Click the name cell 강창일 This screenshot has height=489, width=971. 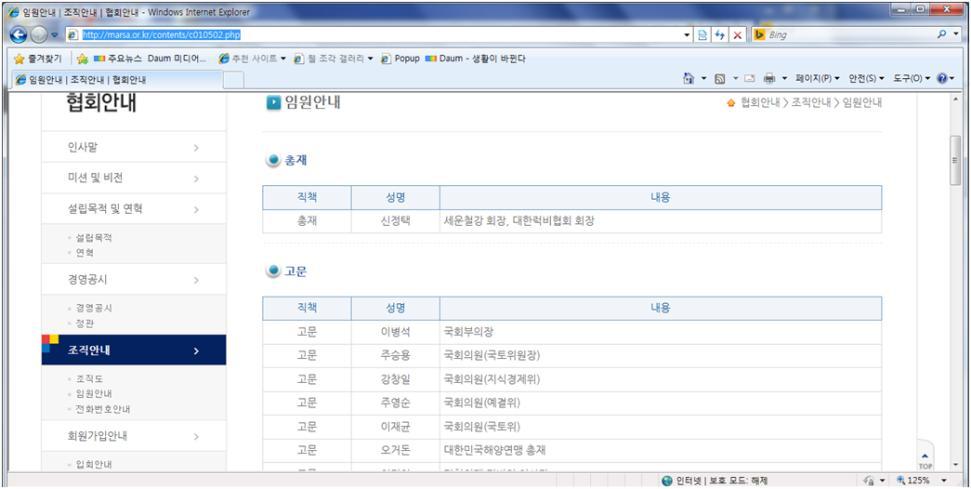395,379
